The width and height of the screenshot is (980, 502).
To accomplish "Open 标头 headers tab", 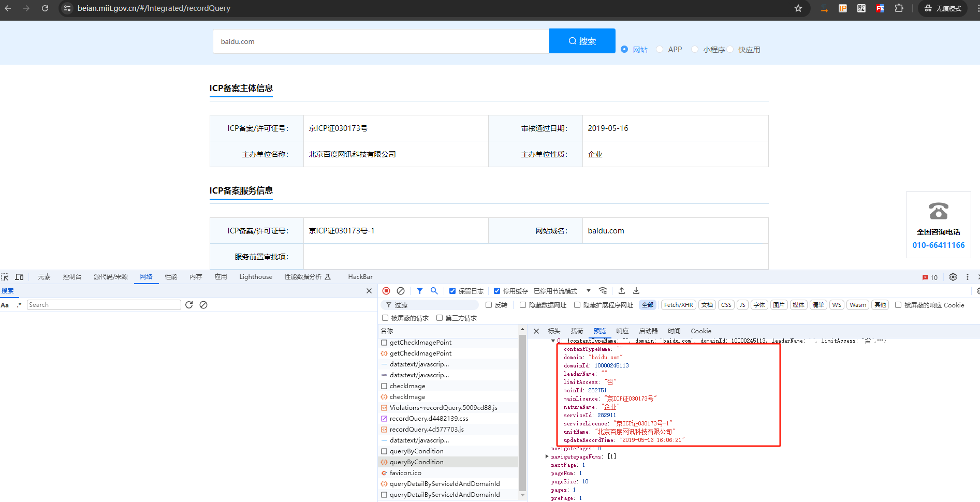I will click(x=554, y=331).
